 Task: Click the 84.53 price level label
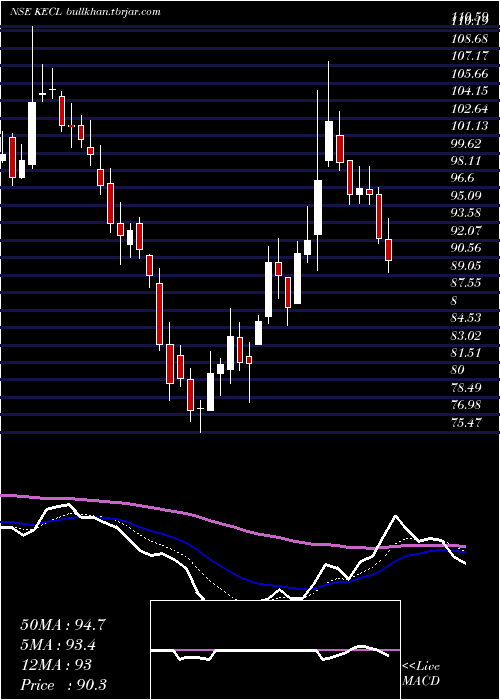[x=466, y=317]
